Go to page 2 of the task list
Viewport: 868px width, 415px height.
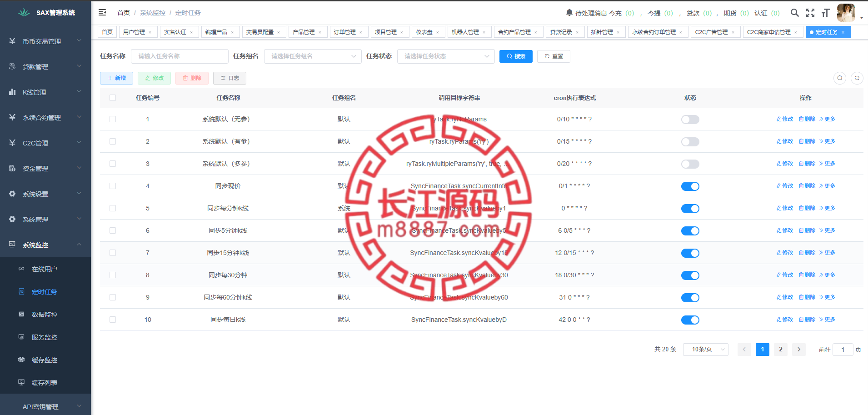pos(781,350)
